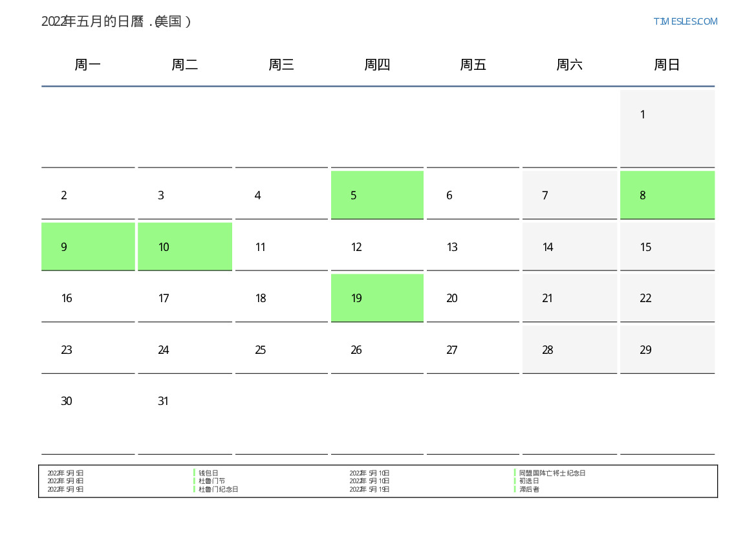Click the 滞后者 legend entry
756x535 pixels.
(528, 489)
